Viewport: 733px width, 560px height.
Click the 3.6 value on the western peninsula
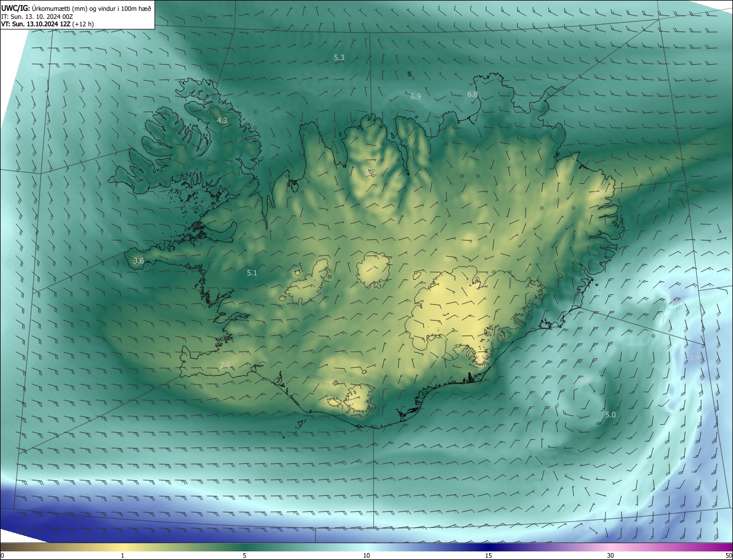coord(139,261)
